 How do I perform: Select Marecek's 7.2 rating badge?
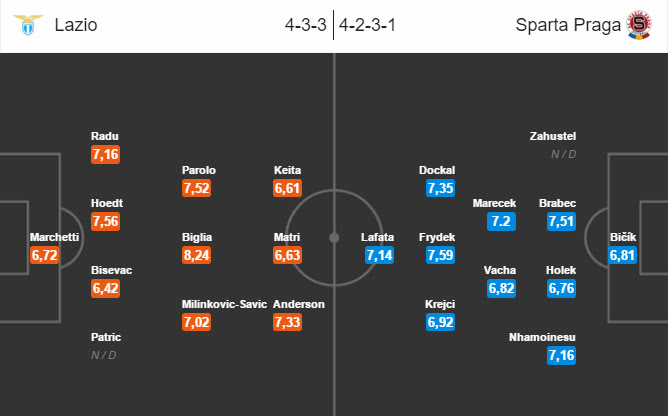pos(501,221)
